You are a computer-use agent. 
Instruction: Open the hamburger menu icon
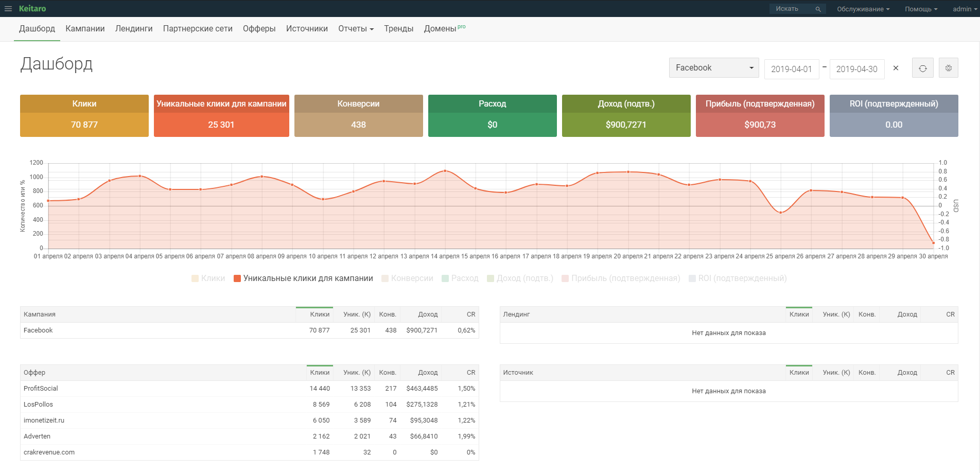[x=8, y=9]
